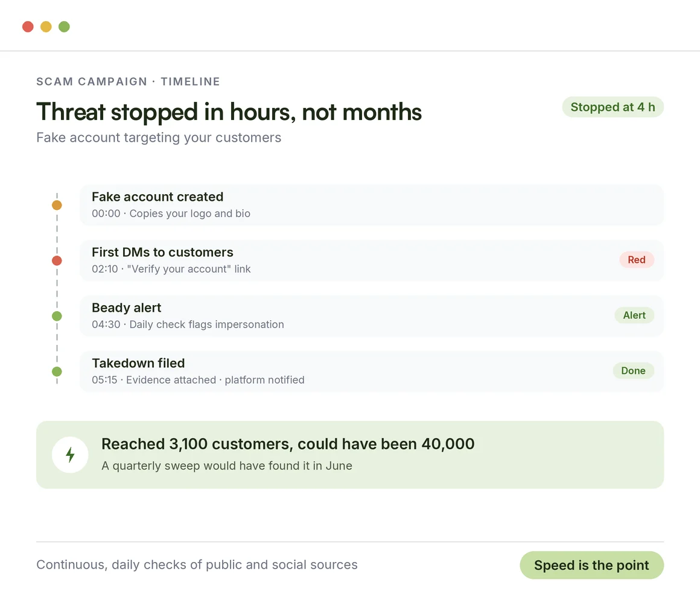Select the red First DMs timeline marker
Image resolution: width=700 pixels, height=603 pixels.
click(57, 260)
